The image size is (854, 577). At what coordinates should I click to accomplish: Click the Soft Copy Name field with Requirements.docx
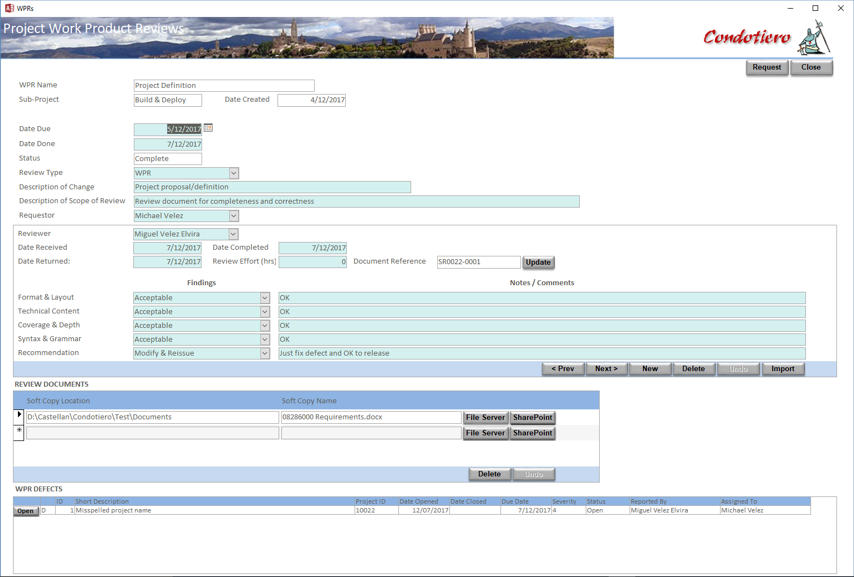point(371,417)
